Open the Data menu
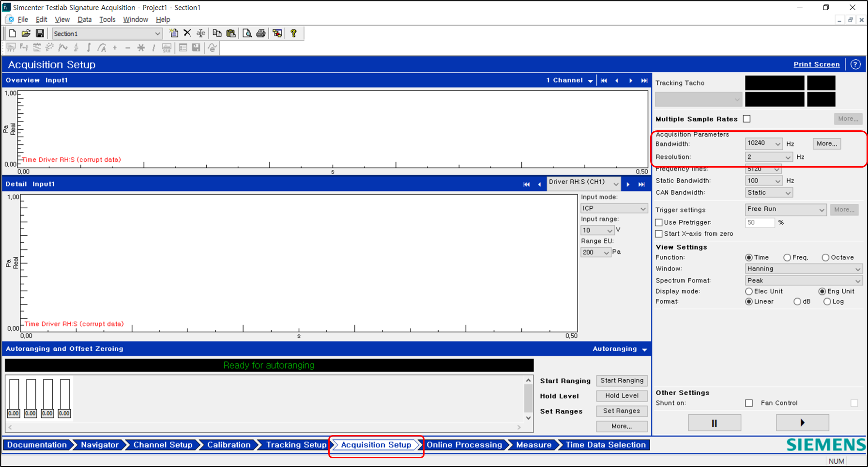 pos(84,19)
